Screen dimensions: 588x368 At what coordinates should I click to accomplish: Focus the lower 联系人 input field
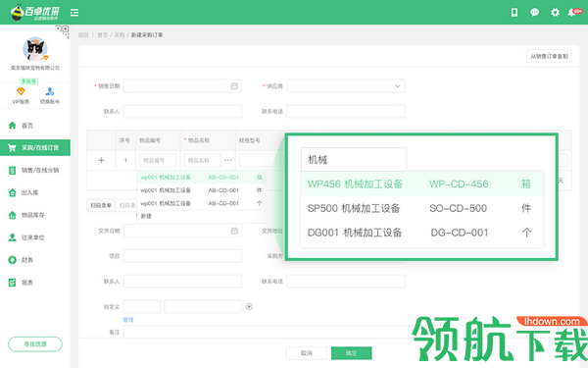182,282
